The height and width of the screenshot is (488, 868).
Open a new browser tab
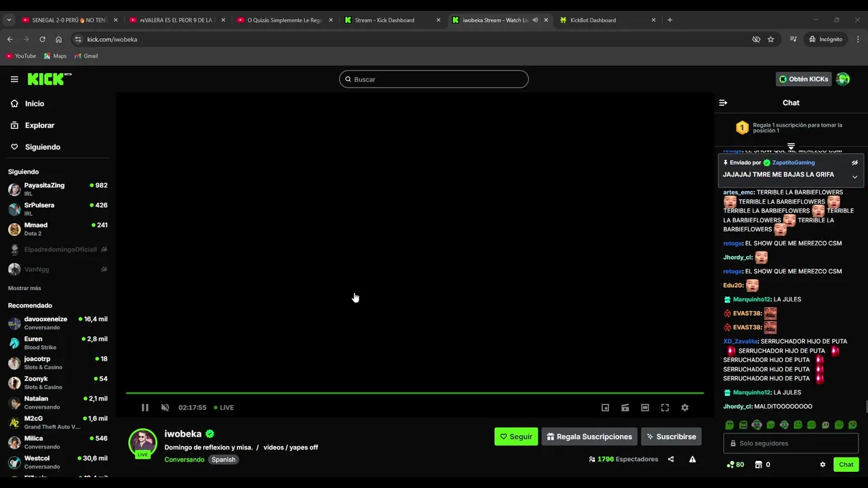point(669,20)
